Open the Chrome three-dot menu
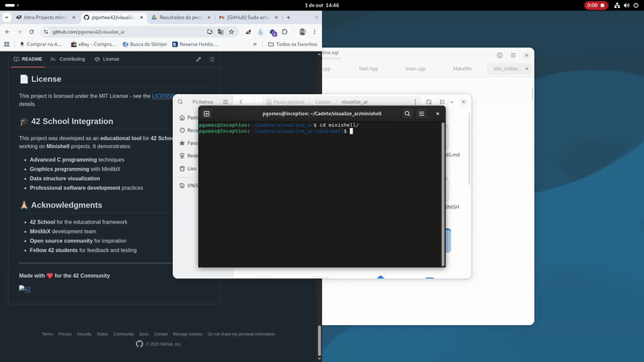This screenshot has height=362, width=644. coord(315,31)
